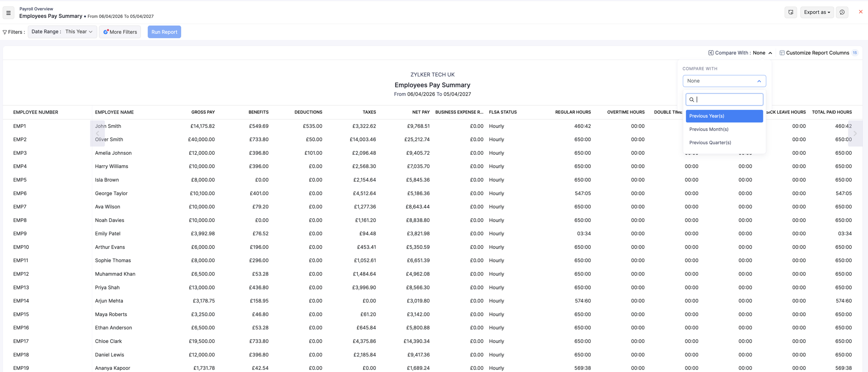Screen dimensions: 868x372
Task: Click the Business Expense R... column header
Action: (x=459, y=112)
